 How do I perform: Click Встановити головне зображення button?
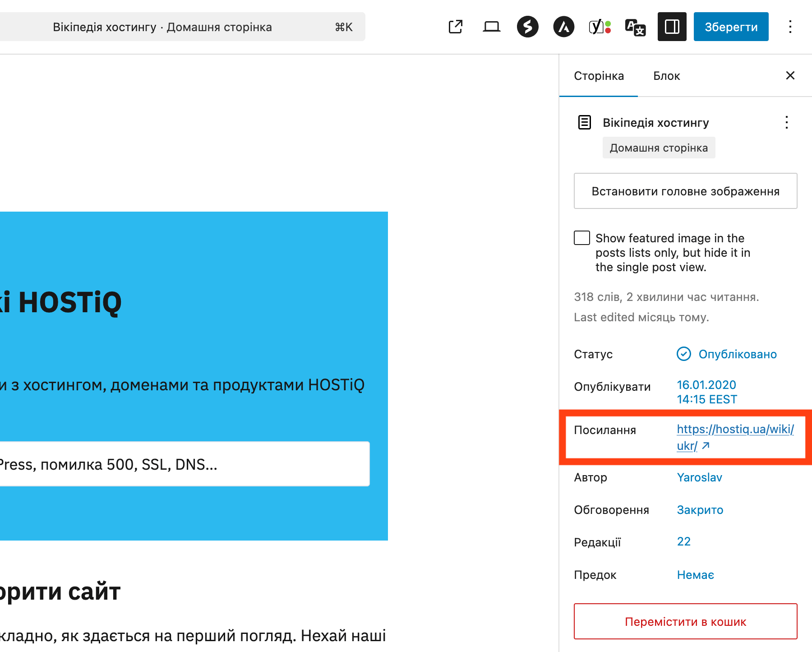[686, 191]
